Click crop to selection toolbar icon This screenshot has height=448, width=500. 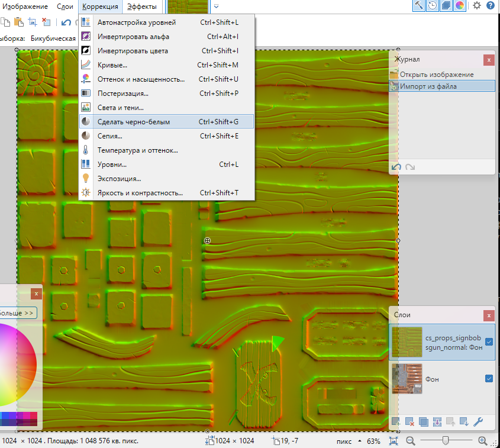33,22
